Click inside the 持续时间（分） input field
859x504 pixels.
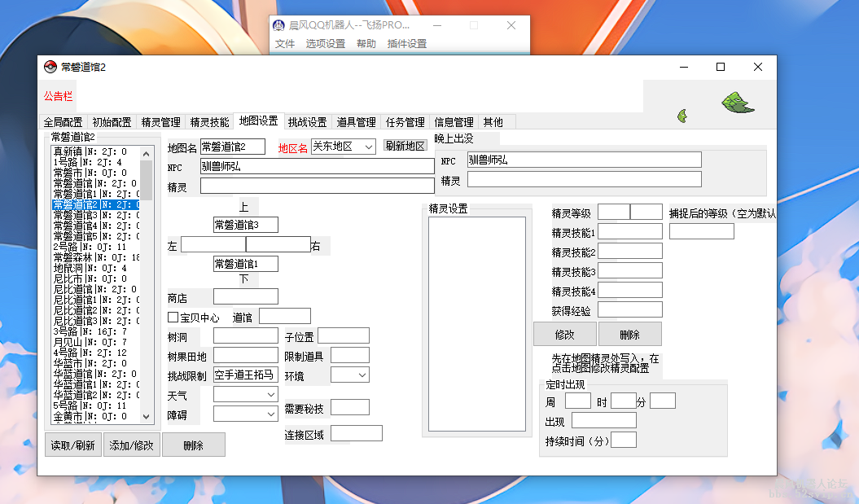624,439
